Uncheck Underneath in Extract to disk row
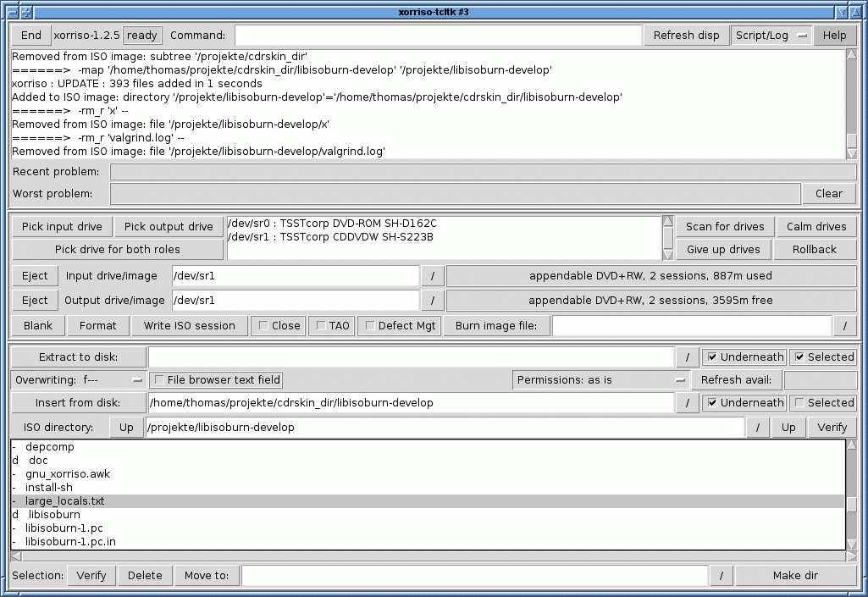868x597 pixels. (x=744, y=357)
